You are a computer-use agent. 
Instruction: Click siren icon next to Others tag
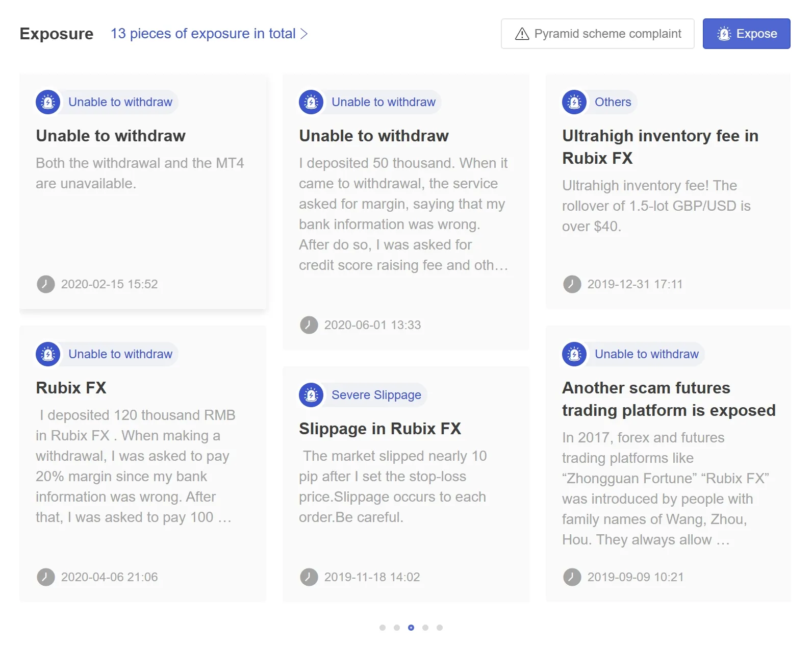[574, 102]
